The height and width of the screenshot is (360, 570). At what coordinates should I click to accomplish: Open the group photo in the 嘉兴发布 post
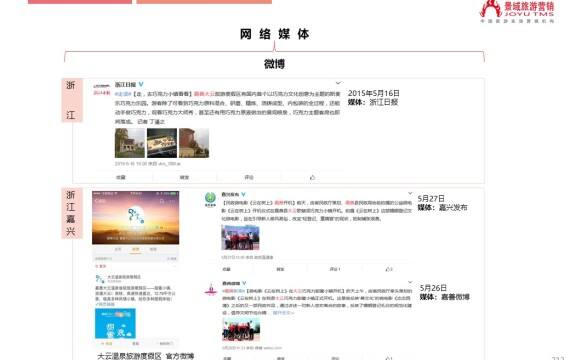point(240,237)
